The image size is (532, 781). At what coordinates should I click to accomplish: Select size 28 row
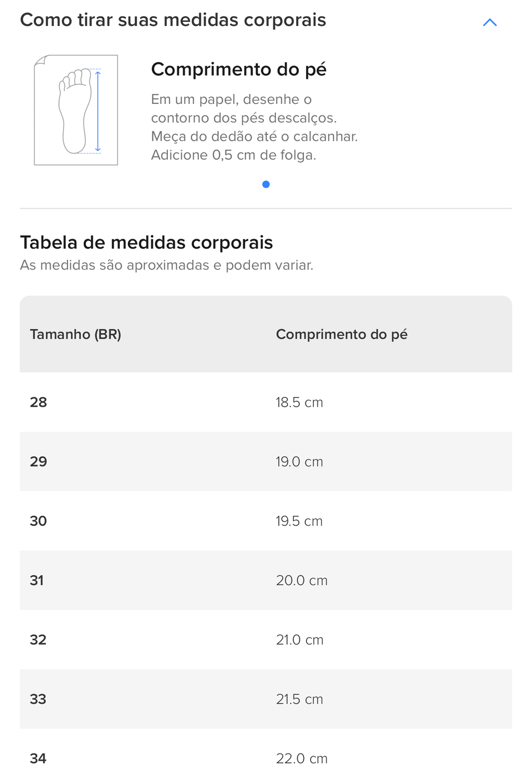(x=266, y=402)
